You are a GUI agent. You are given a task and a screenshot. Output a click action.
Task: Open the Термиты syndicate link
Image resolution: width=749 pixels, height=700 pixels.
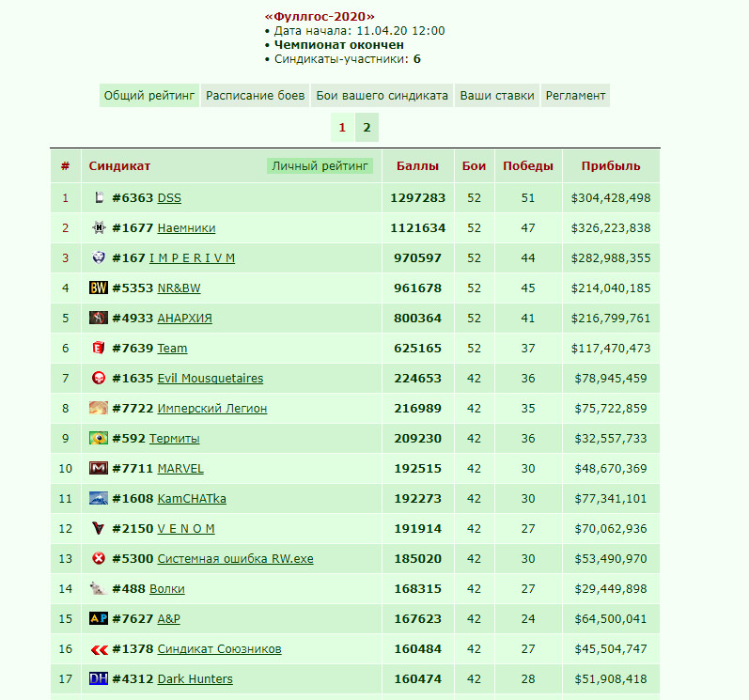coord(175,439)
